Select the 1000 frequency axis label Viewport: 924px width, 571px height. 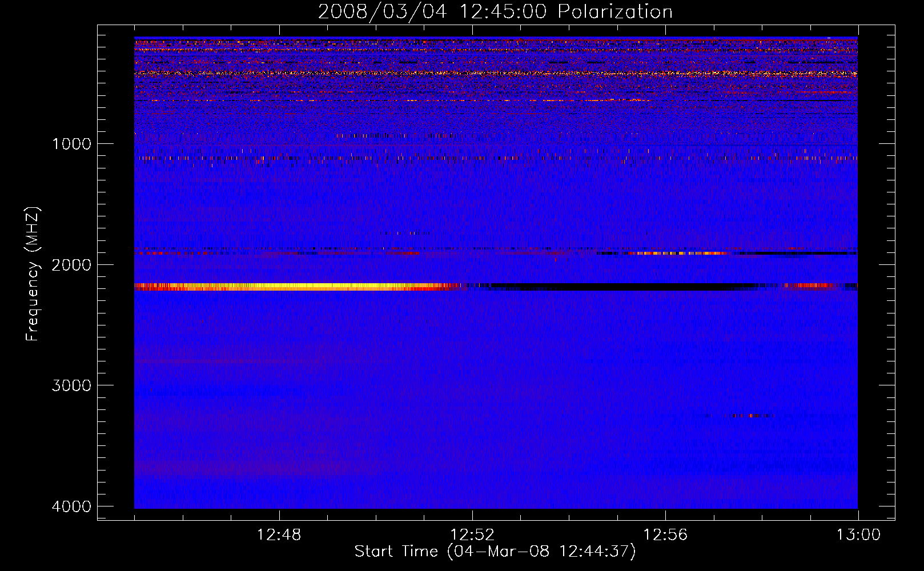point(71,143)
